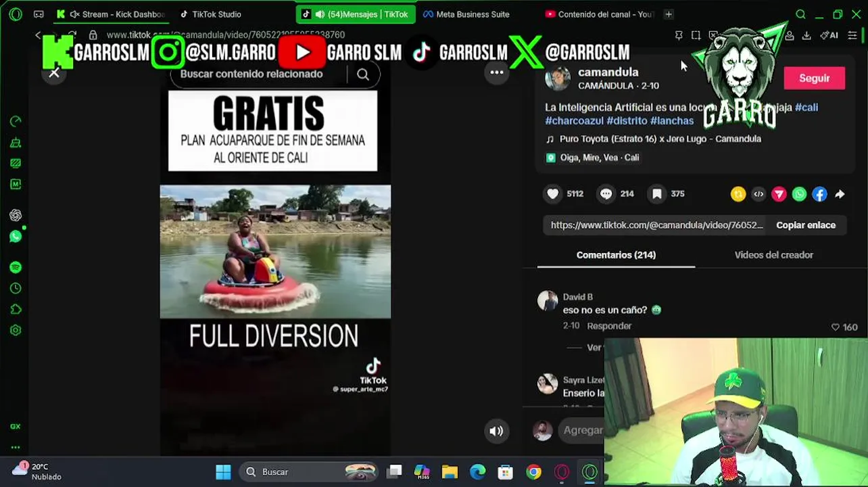Open History clock icon in sidebar
868x487 pixels.
[x=16, y=288]
